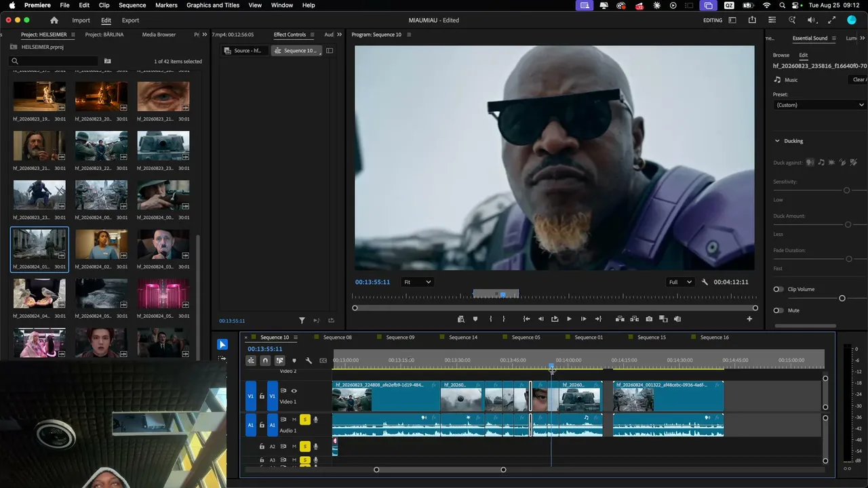Toggle lock on the A2 track
Image resolution: width=868 pixels, height=488 pixels.
[x=262, y=447]
